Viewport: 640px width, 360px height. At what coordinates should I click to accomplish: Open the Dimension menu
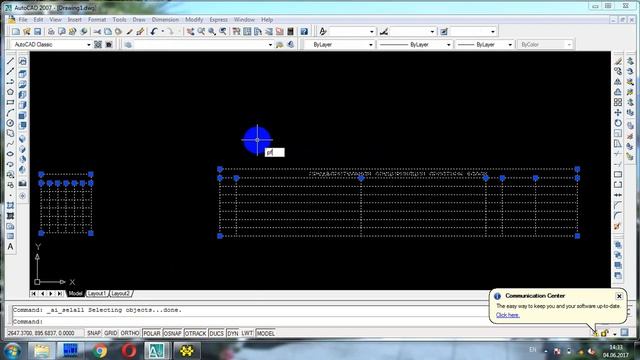coord(165,20)
